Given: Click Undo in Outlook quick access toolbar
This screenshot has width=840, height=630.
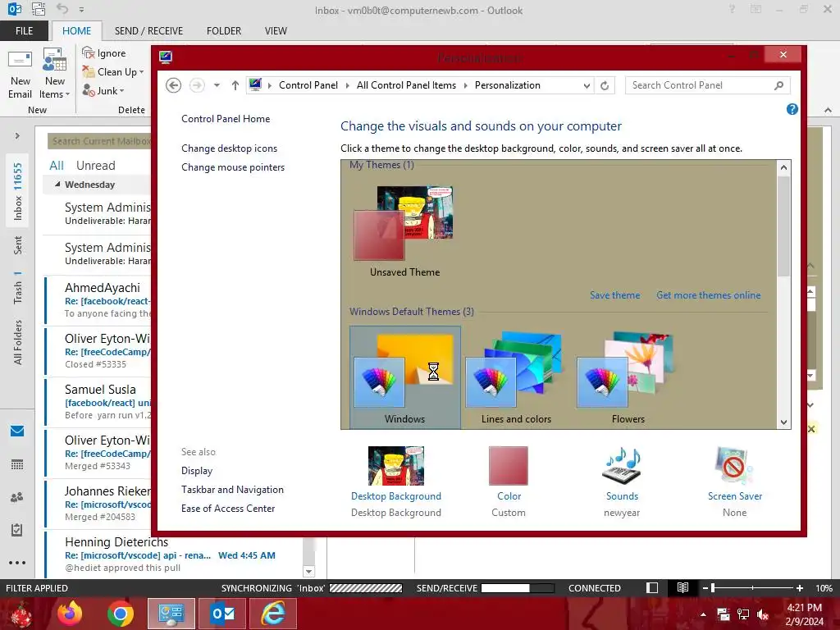Looking at the screenshot, I should point(62,9).
